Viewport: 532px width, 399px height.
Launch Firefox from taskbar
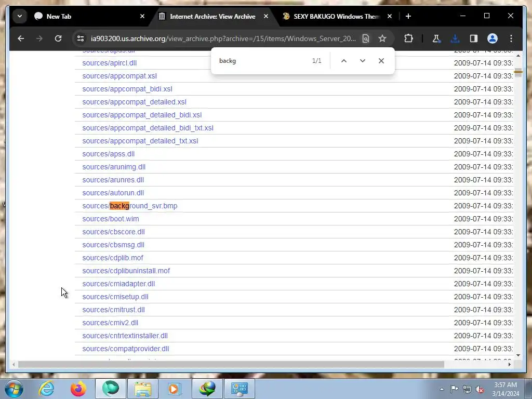78,389
